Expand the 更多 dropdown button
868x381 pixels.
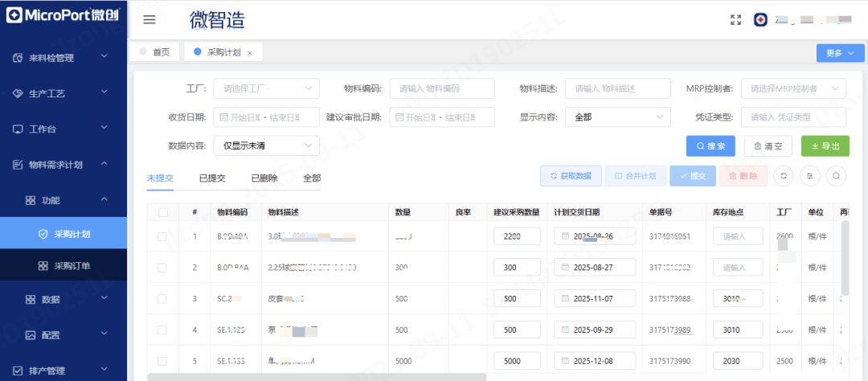[840, 53]
